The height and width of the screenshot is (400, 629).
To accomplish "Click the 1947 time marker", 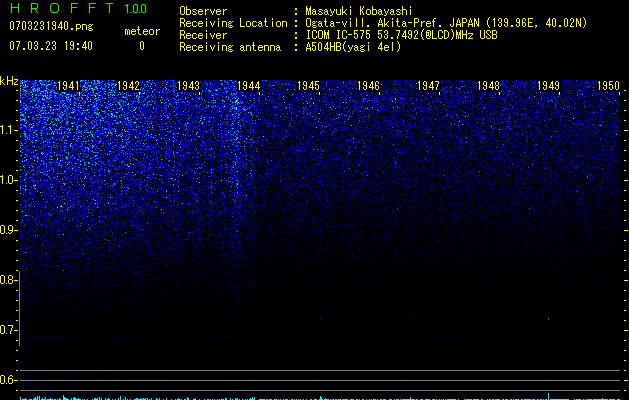I will (x=428, y=86).
